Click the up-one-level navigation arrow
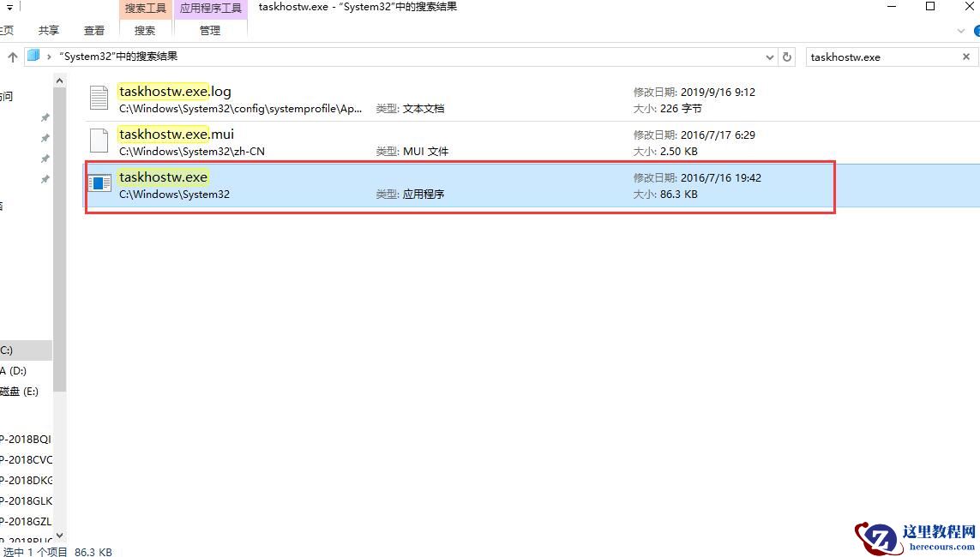 tap(12, 57)
